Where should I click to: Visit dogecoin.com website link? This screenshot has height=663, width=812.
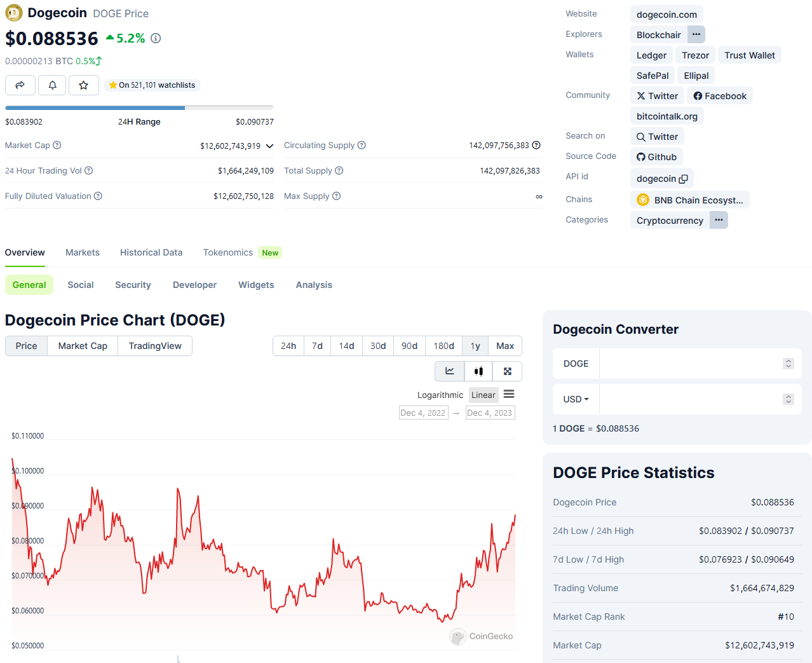[667, 15]
